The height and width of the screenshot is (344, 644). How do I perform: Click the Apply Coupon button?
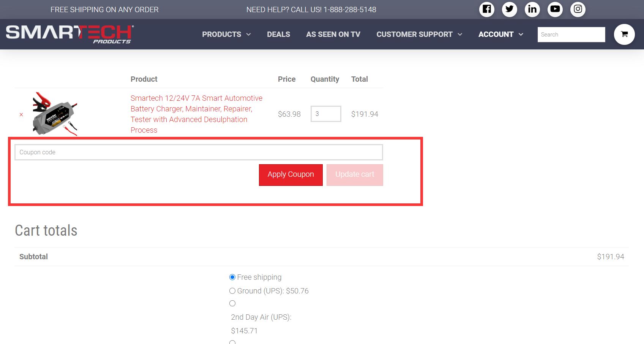[x=291, y=175]
